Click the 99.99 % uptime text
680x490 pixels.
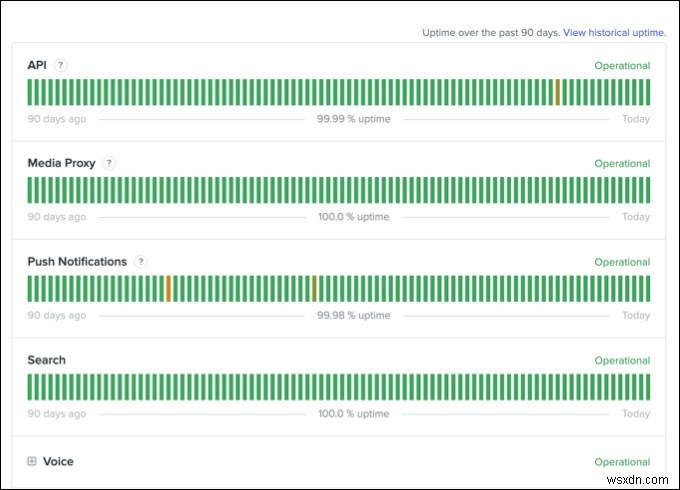(353, 119)
